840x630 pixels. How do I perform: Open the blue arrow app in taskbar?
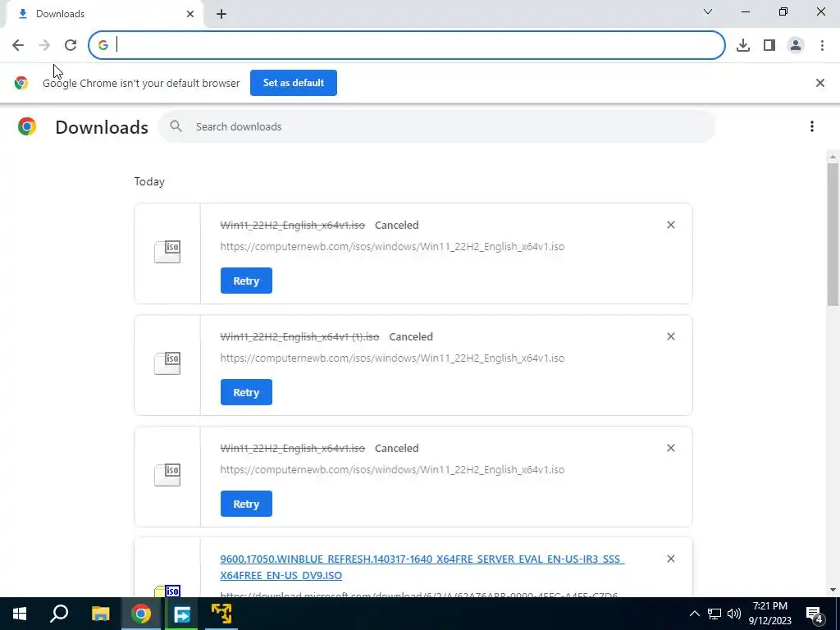[x=181, y=614]
